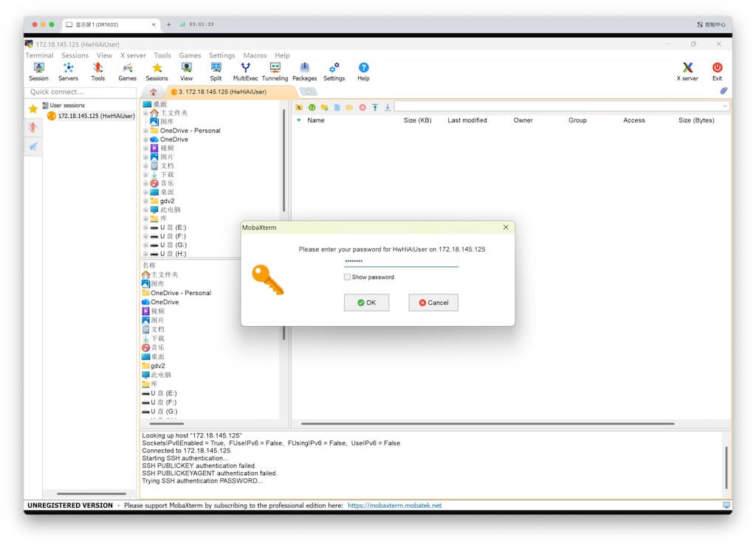Viewport: 756px width, 546px height.
Task: Enable the Show password checkbox
Action: (x=347, y=277)
